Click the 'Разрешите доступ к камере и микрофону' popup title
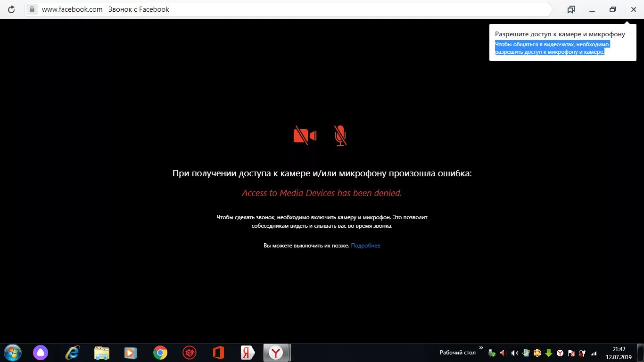 point(560,34)
